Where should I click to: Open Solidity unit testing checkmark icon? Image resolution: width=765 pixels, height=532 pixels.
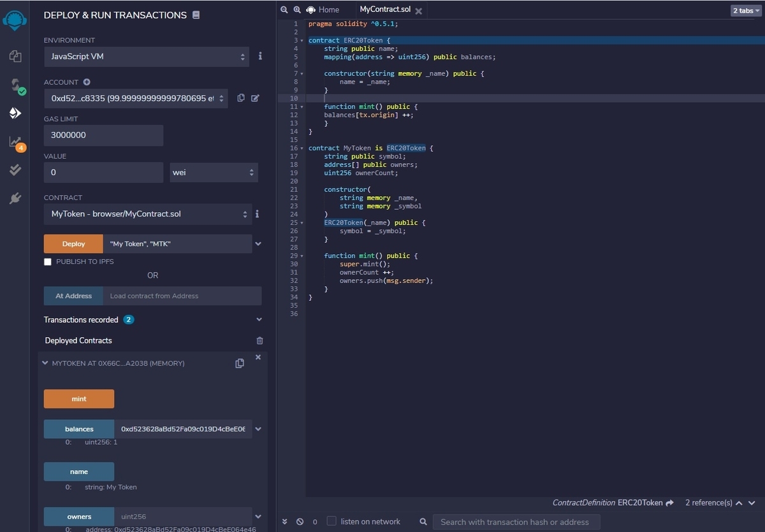15,170
